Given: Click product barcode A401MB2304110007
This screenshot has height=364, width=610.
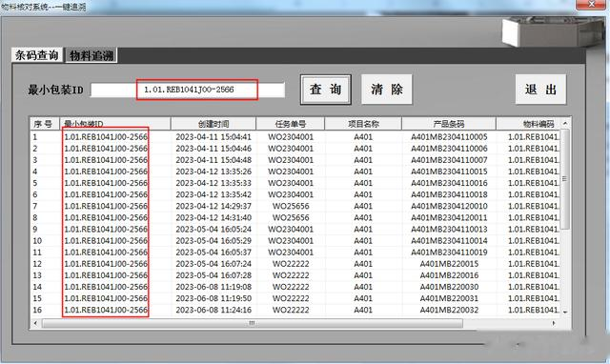Looking at the screenshot, I should pos(449,160).
